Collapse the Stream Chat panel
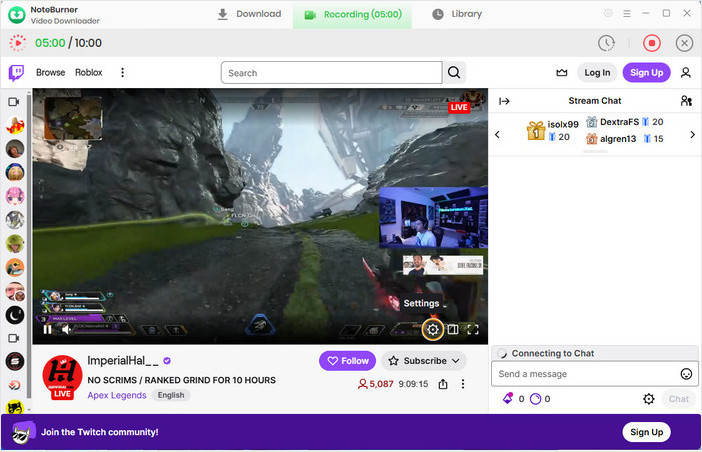The height and width of the screenshot is (452, 702). pyautogui.click(x=504, y=101)
